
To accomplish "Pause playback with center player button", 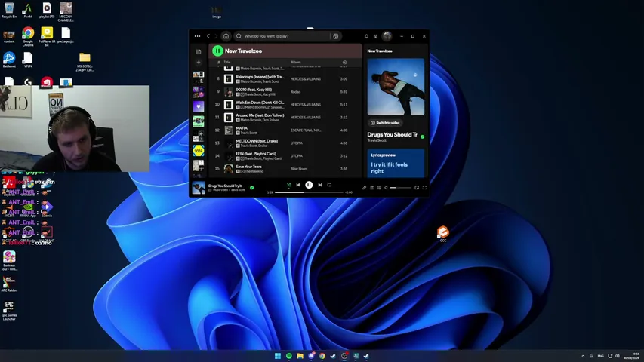I will point(309,185).
